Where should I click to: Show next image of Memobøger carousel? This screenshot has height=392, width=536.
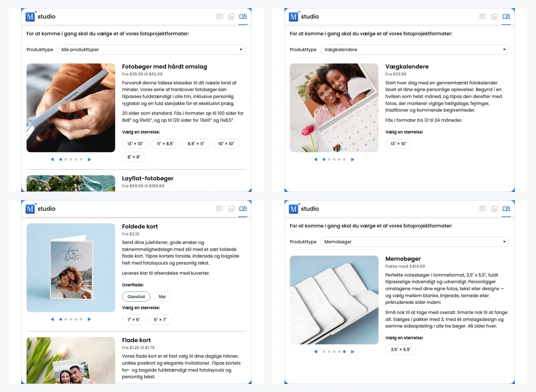(353, 352)
